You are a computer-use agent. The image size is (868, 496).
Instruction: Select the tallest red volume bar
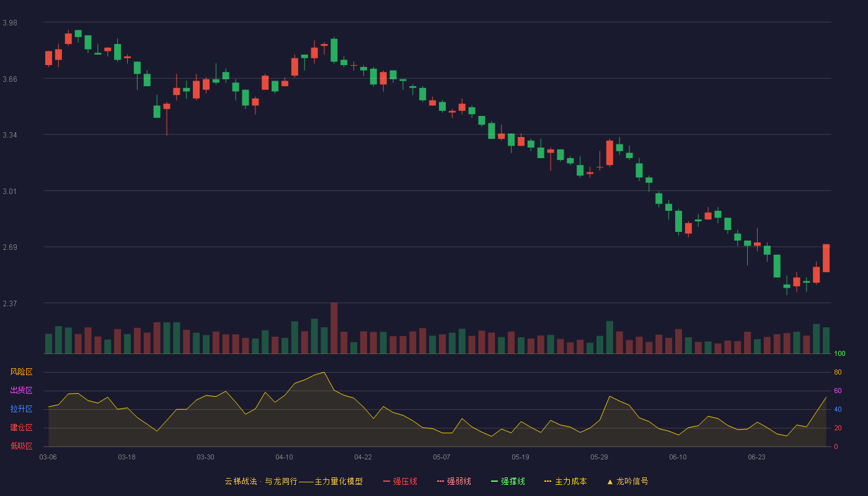[x=334, y=328]
